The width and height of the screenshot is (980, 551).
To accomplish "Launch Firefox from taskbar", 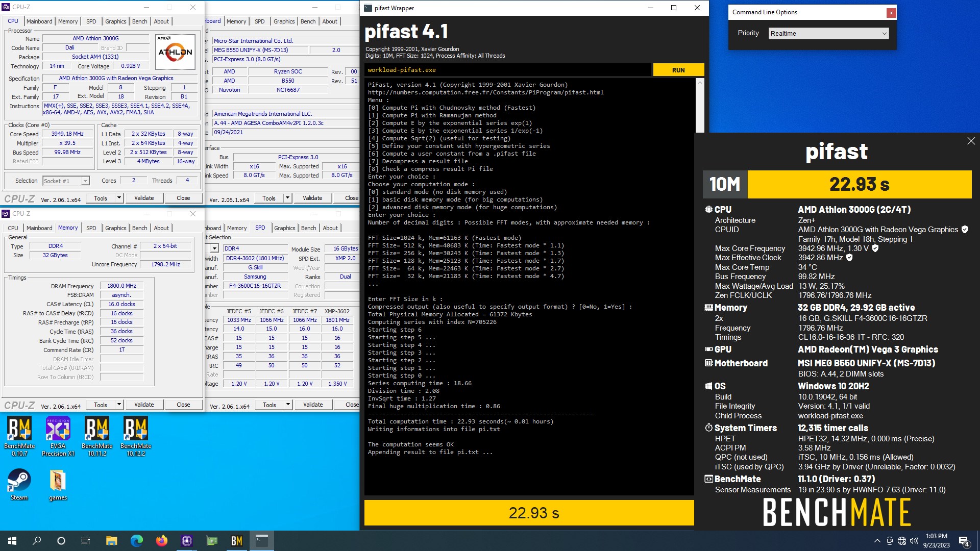I will (x=161, y=541).
